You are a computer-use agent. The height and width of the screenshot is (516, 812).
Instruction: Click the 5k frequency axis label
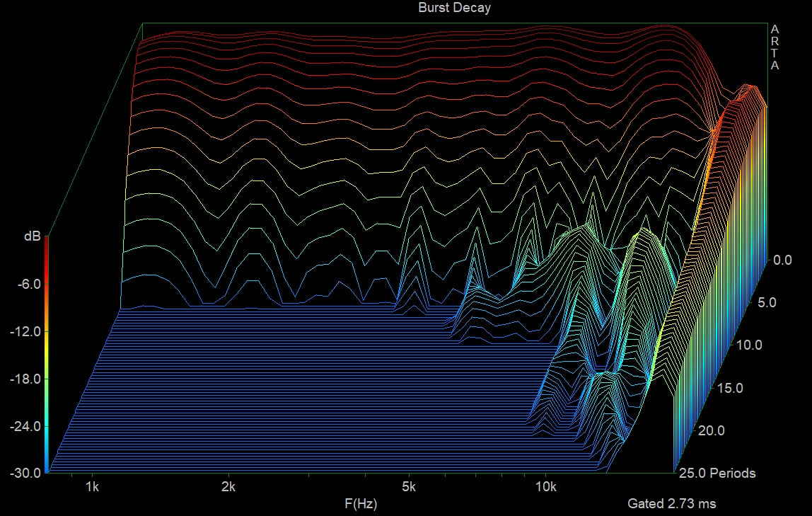tap(408, 487)
